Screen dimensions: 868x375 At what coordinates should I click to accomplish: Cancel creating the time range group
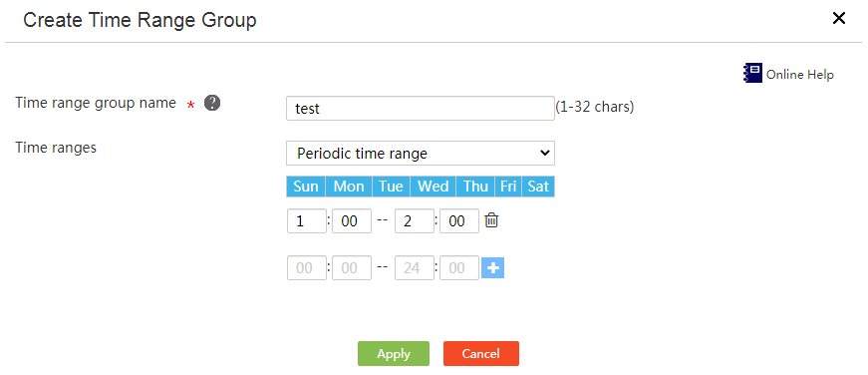click(x=481, y=353)
